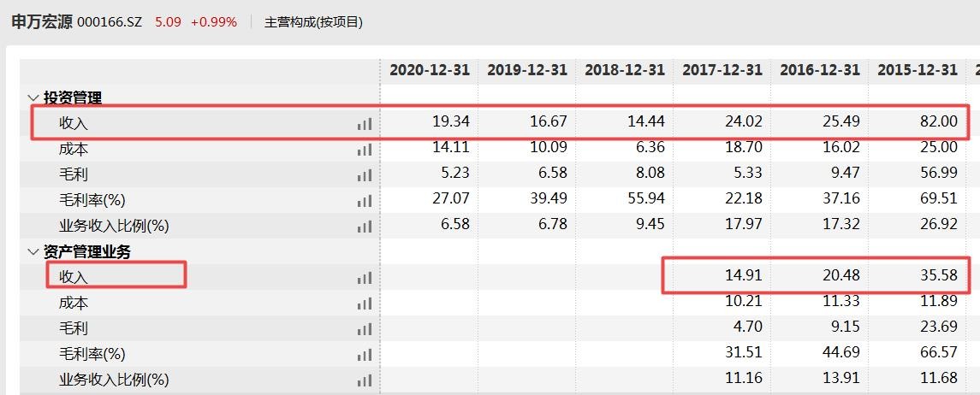Select the 2020-12-31 column header
The width and height of the screenshot is (980, 395).
(x=430, y=70)
